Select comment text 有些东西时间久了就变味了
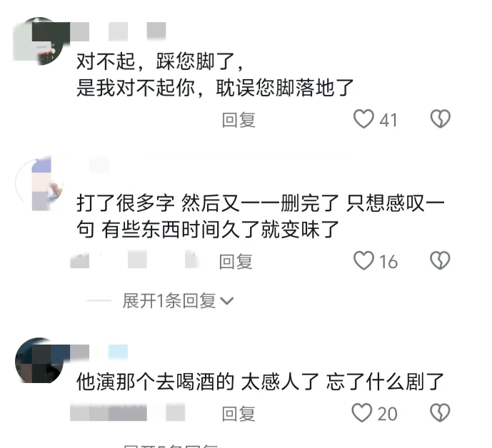 220,230
